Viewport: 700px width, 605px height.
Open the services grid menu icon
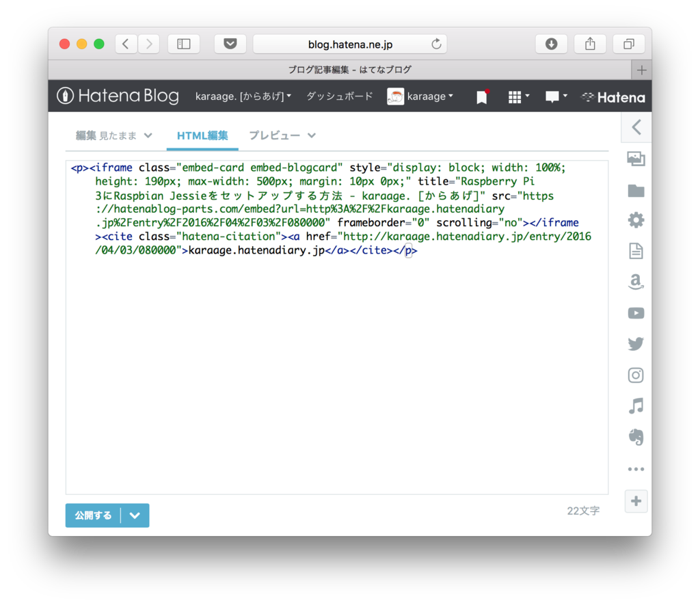pyautogui.click(x=519, y=96)
